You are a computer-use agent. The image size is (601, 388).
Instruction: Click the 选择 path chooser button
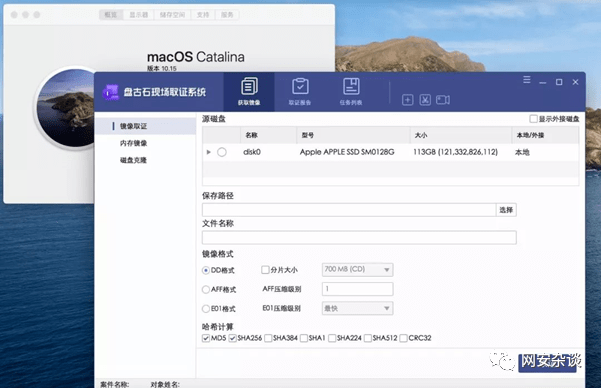(x=506, y=210)
